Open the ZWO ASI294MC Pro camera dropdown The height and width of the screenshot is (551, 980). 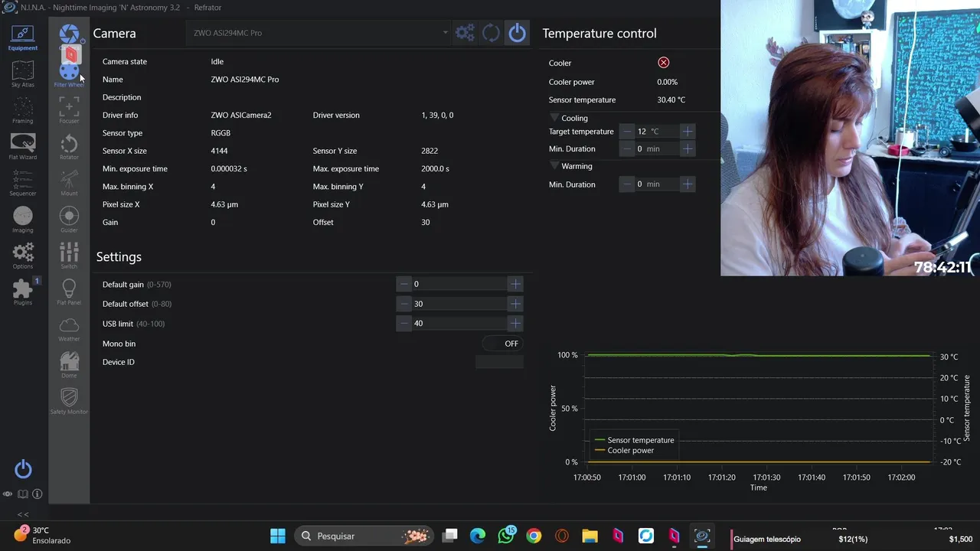318,33
